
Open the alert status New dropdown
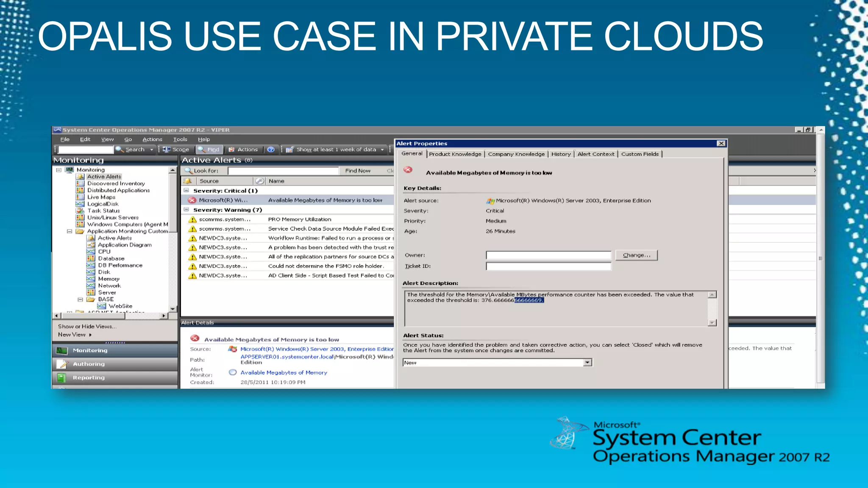pos(587,363)
